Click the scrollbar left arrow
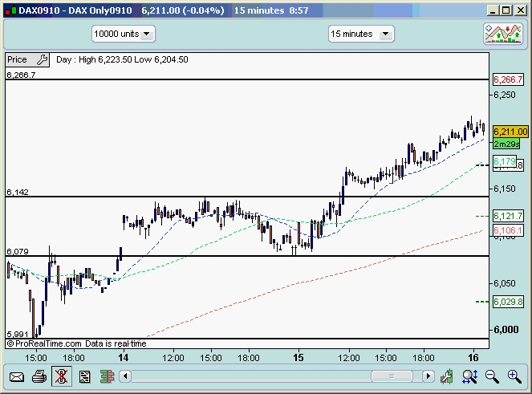The height and width of the screenshot is (394, 532). pyautogui.click(x=125, y=376)
